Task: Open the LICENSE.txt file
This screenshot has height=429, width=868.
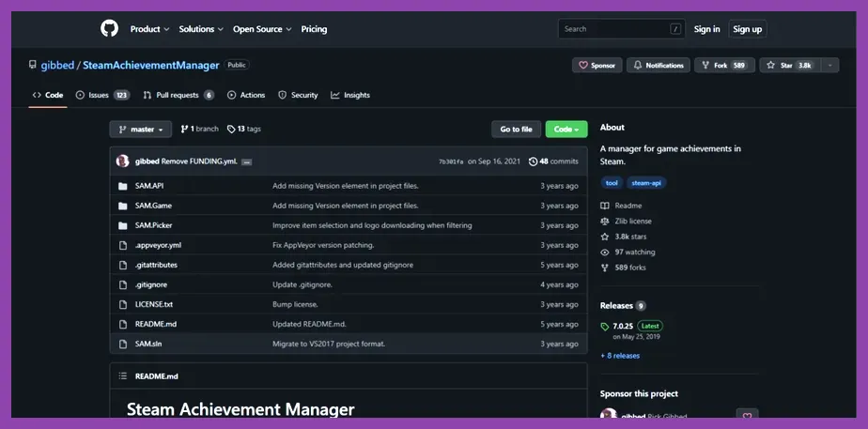Action: coord(154,304)
